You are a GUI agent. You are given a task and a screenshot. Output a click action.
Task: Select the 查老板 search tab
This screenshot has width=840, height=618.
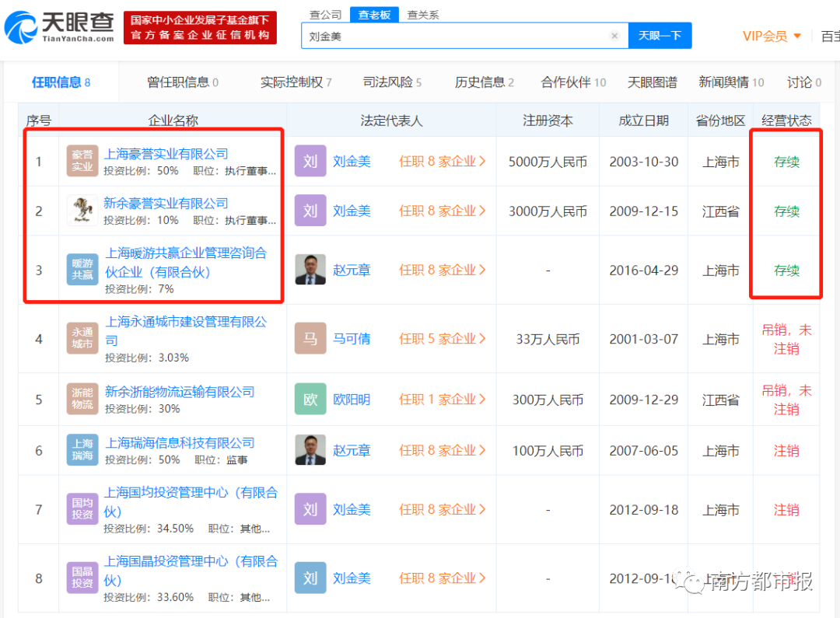(x=374, y=15)
